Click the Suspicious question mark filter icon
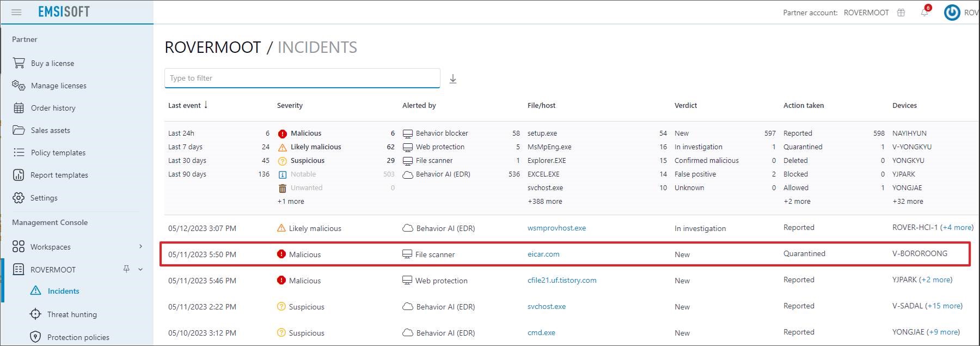 (x=282, y=161)
